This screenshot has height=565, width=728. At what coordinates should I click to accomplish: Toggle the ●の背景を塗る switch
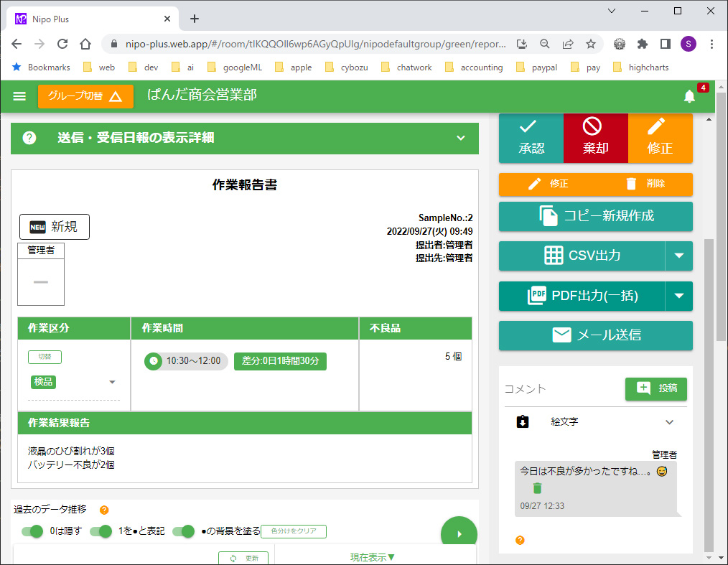pyautogui.click(x=185, y=531)
